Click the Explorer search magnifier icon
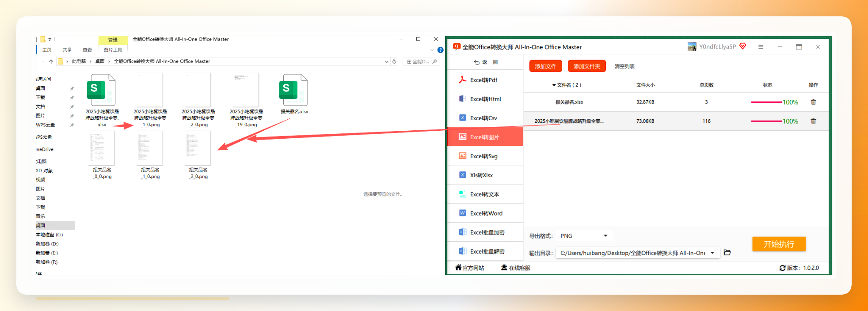868x311 pixels. click(x=434, y=61)
